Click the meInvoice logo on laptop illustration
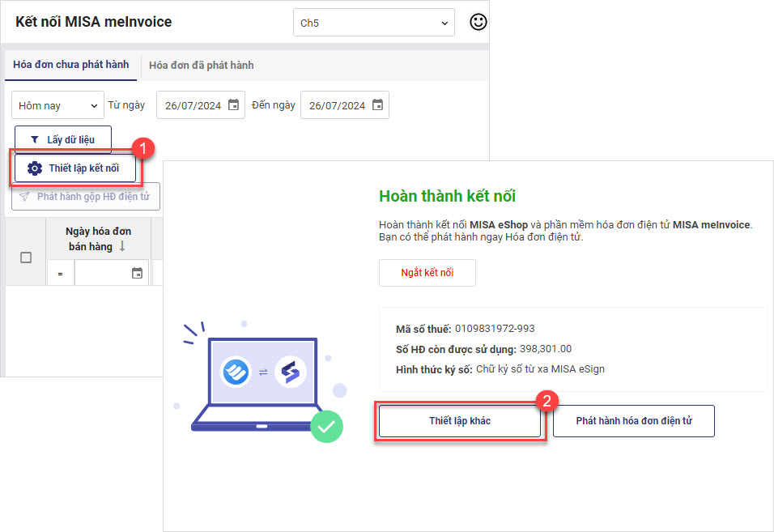 coord(290,371)
